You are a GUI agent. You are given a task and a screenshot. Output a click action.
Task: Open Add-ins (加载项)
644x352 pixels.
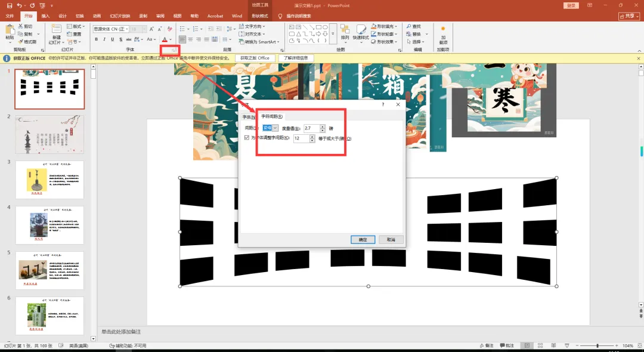[443, 35]
